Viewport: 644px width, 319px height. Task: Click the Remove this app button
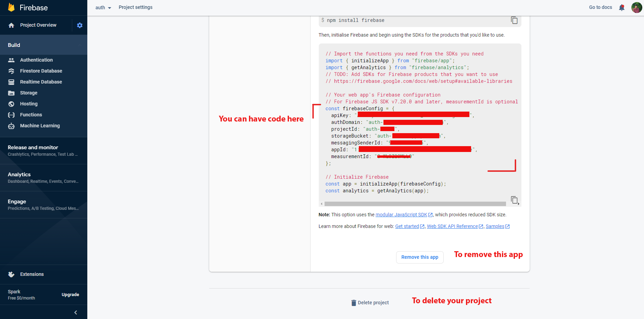point(420,257)
